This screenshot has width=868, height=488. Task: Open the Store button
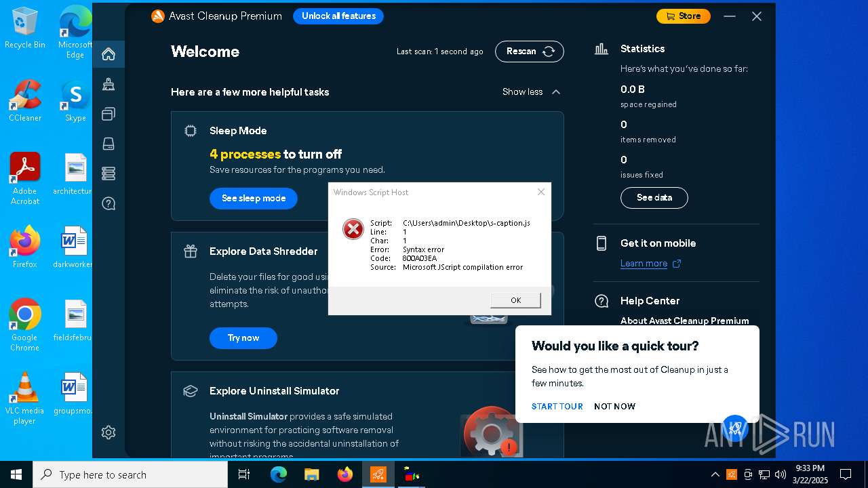click(x=684, y=16)
